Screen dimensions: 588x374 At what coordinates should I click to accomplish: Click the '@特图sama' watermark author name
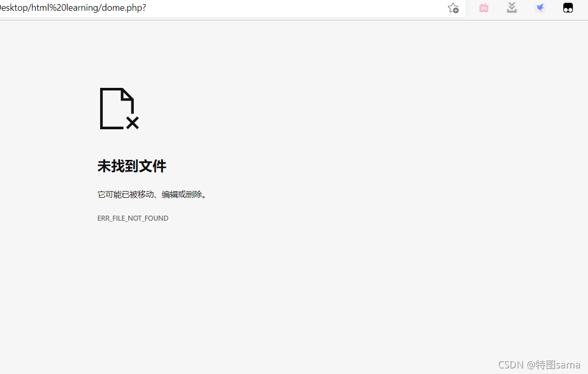[x=554, y=365]
